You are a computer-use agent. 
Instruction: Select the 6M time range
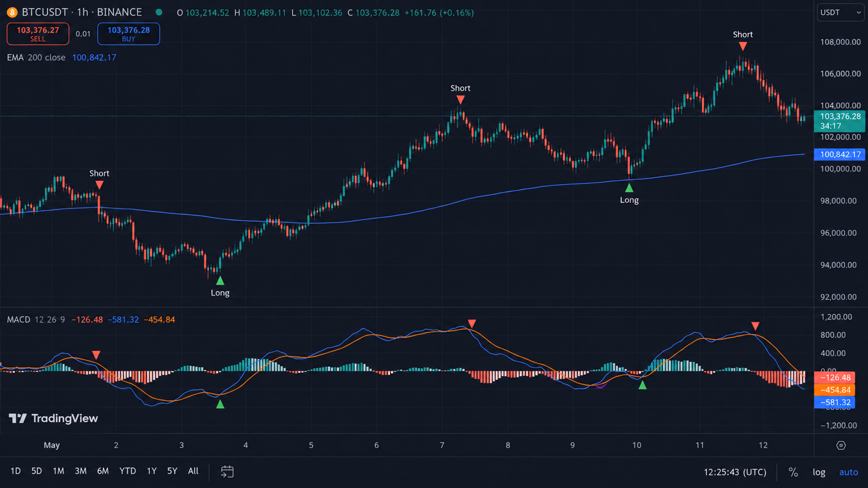click(x=103, y=471)
